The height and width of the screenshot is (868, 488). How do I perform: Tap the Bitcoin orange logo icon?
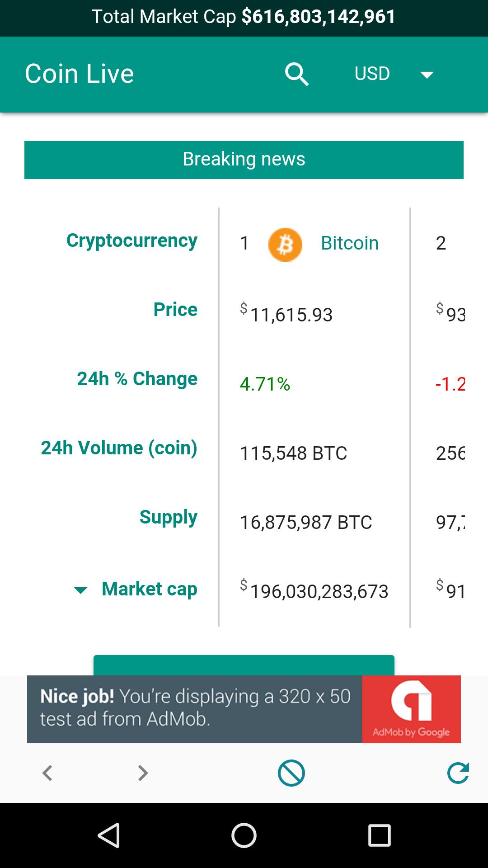pyautogui.click(x=285, y=245)
